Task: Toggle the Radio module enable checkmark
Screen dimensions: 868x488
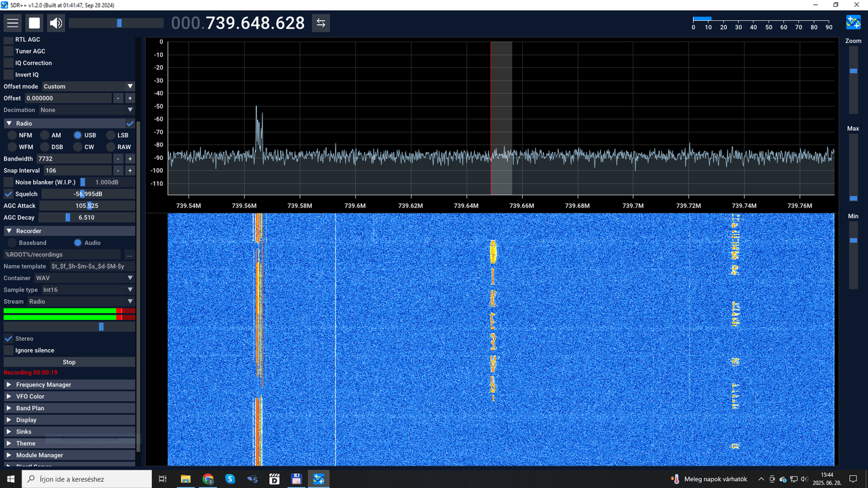Action: click(130, 123)
